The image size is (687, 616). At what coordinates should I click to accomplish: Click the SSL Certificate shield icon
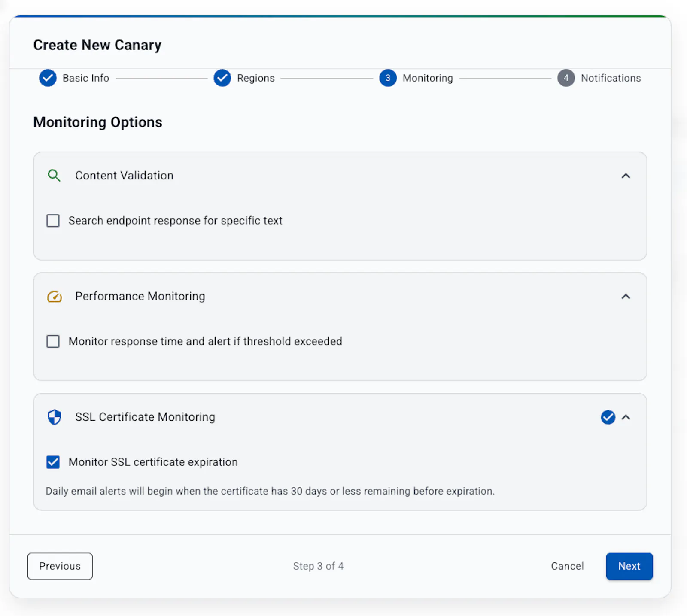(55, 417)
